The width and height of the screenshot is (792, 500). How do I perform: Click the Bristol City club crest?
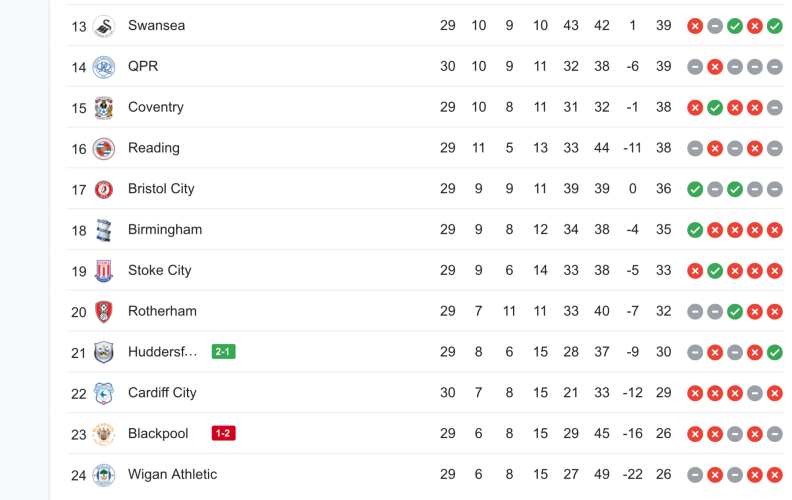tap(104, 190)
